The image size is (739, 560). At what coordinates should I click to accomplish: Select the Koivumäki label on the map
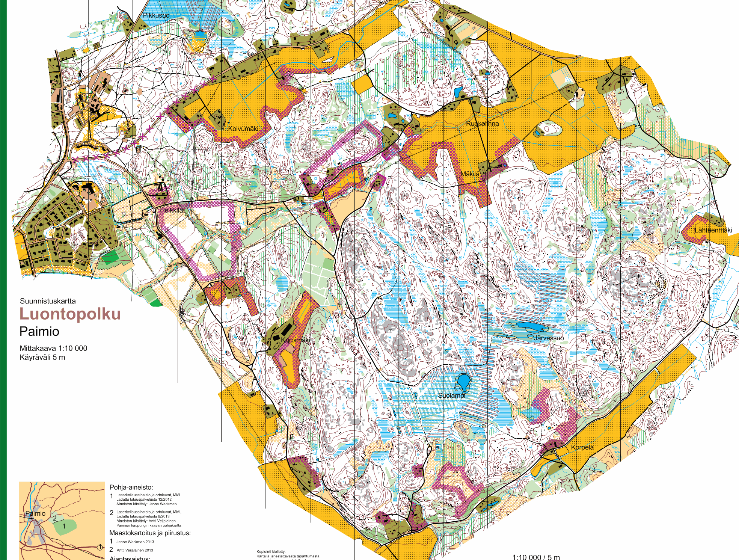[x=243, y=128]
